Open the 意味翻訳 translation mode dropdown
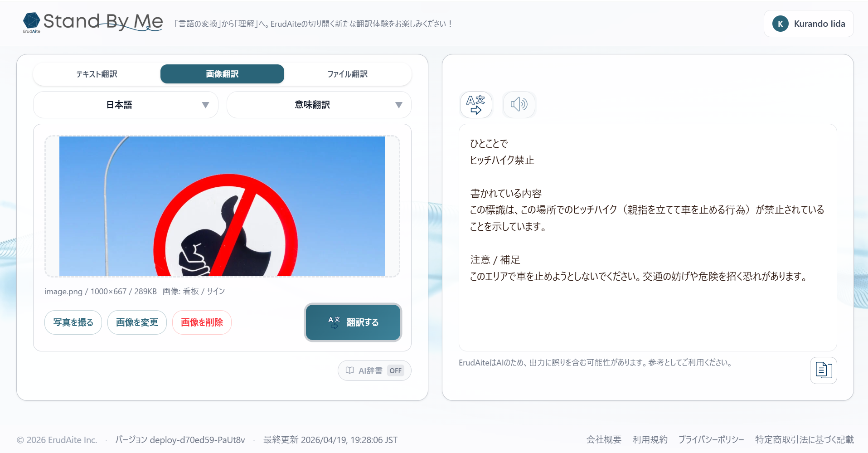Screen dimensions: 868x453 click(319, 105)
